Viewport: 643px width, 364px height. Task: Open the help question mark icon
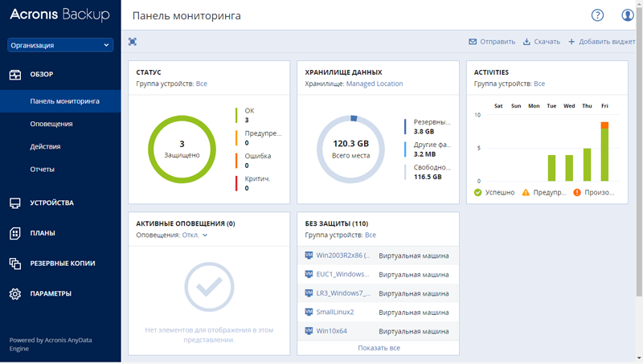[597, 15]
